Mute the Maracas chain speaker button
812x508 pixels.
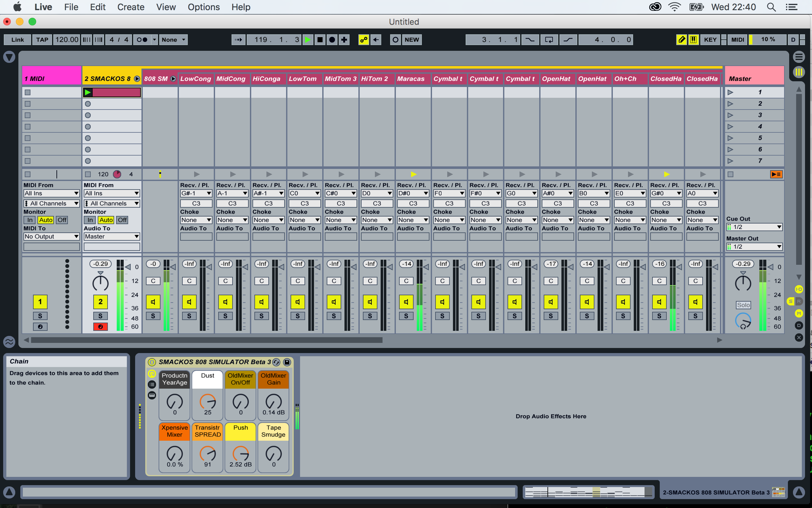406,302
